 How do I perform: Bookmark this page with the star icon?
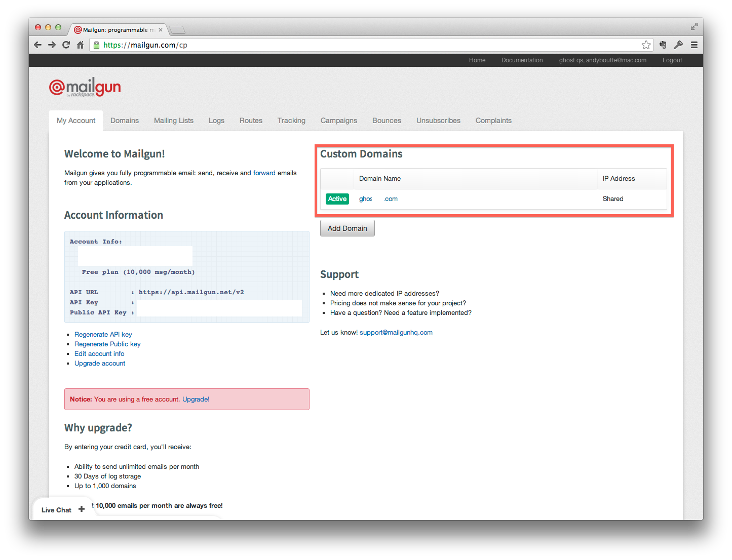pos(646,45)
